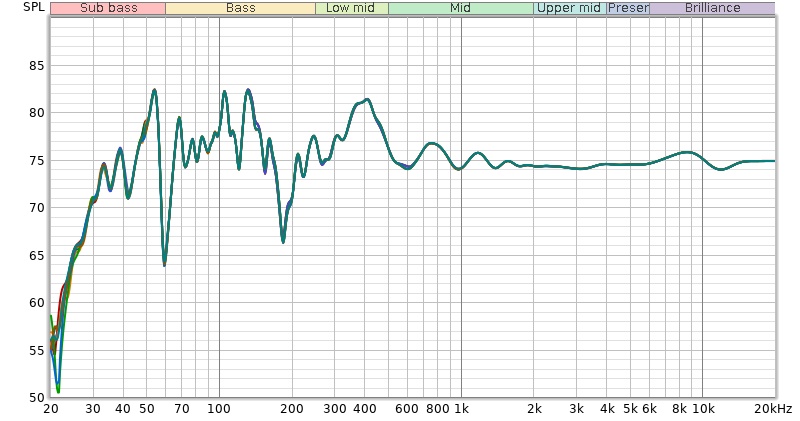The width and height of the screenshot is (800, 421).
Task: Click the 10k frequency tick label
Action: [x=703, y=409]
